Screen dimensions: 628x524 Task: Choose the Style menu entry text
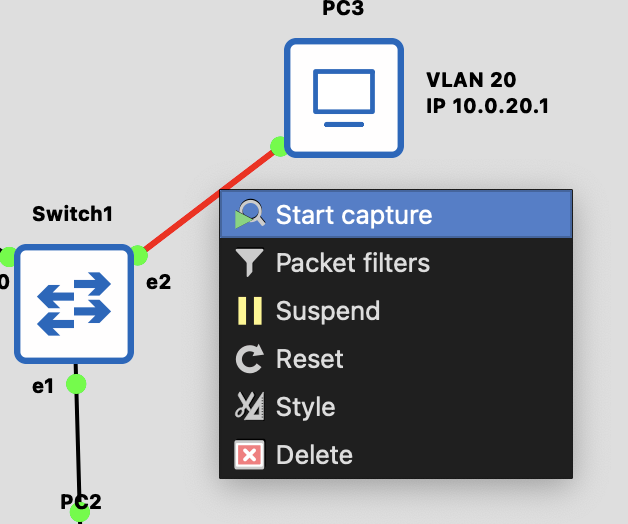305,407
